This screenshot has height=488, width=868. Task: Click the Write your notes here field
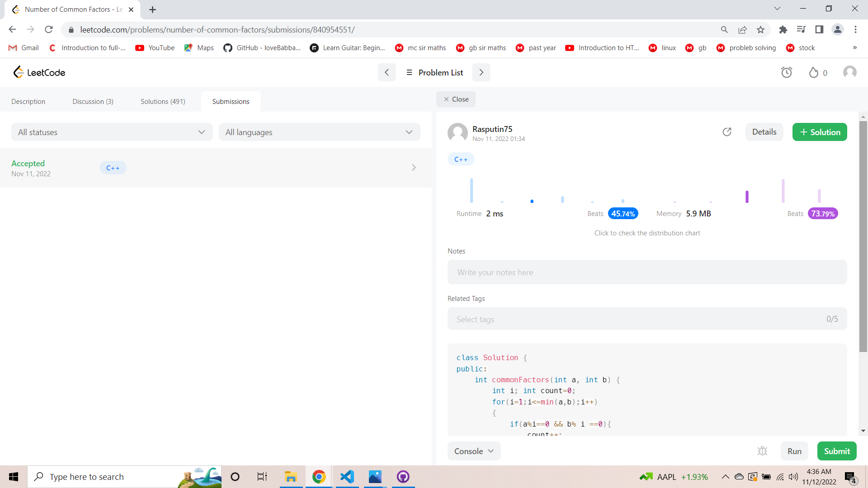point(647,272)
